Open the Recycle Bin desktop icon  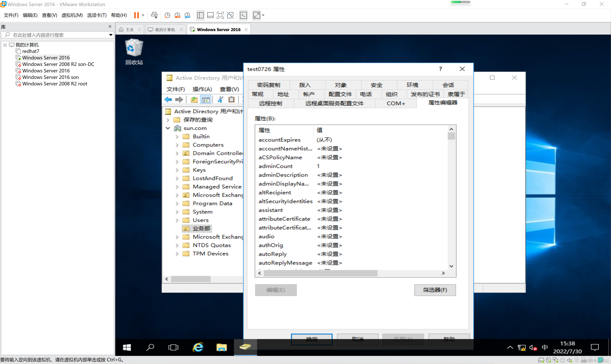click(x=134, y=52)
